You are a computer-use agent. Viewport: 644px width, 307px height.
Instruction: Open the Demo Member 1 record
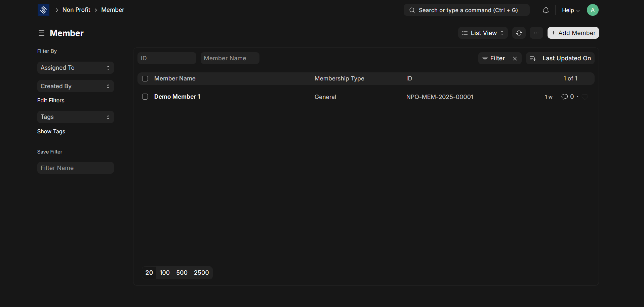click(177, 97)
